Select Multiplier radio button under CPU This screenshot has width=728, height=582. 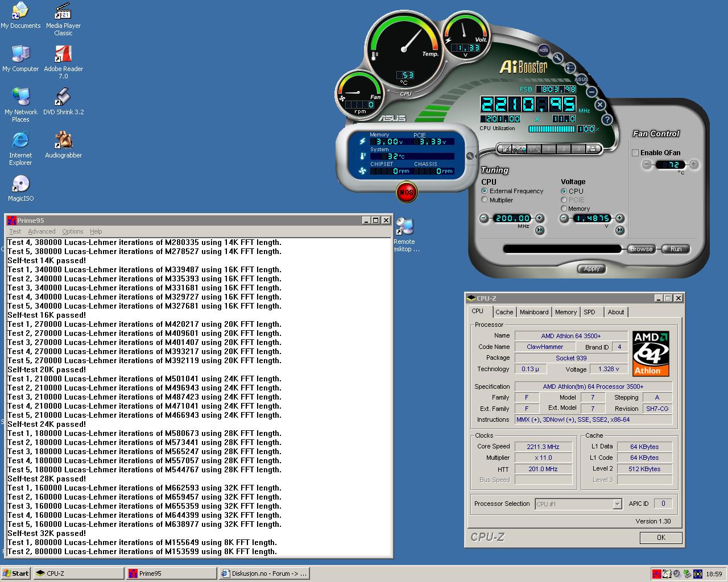pyautogui.click(x=485, y=199)
